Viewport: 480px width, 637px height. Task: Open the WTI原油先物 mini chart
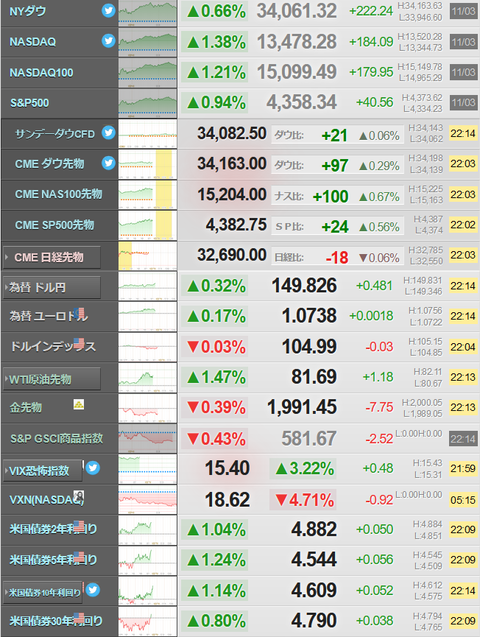[x=147, y=377]
